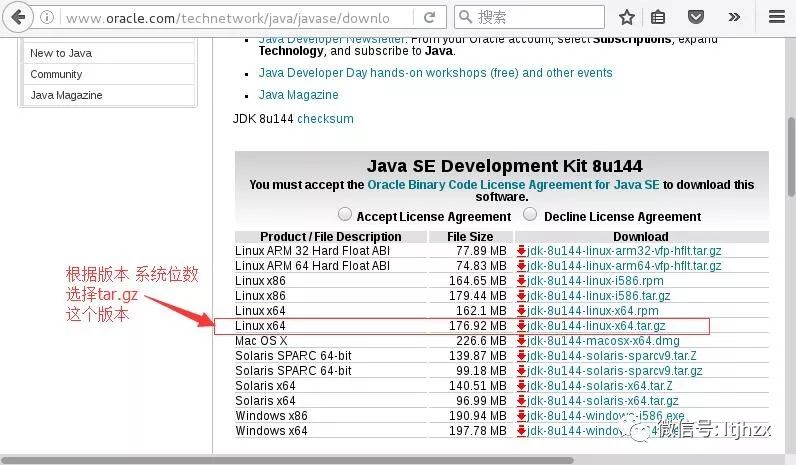Download jdk-8u144-linux-arm32-vfp-hflt.tar.gz
The height and width of the screenshot is (465, 796).
point(624,251)
